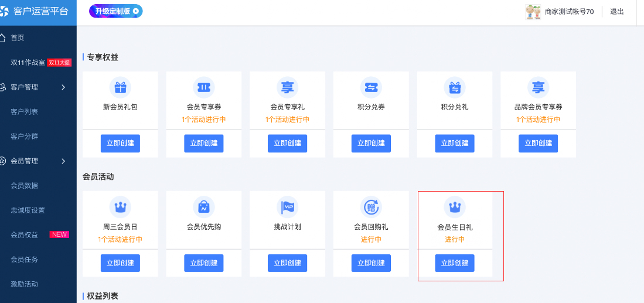The height and width of the screenshot is (303, 644).
Task: Click the 会员生日礼 crown icon
Action: (455, 207)
